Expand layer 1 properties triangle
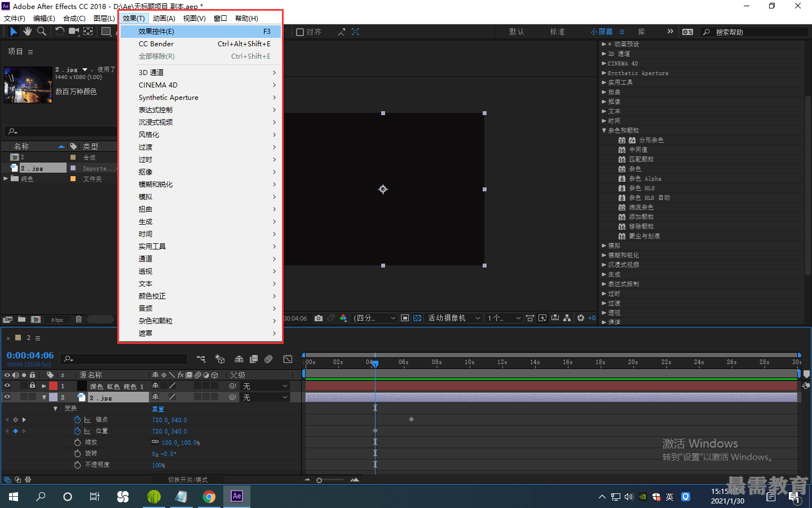812x508 pixels. [44, 386]
